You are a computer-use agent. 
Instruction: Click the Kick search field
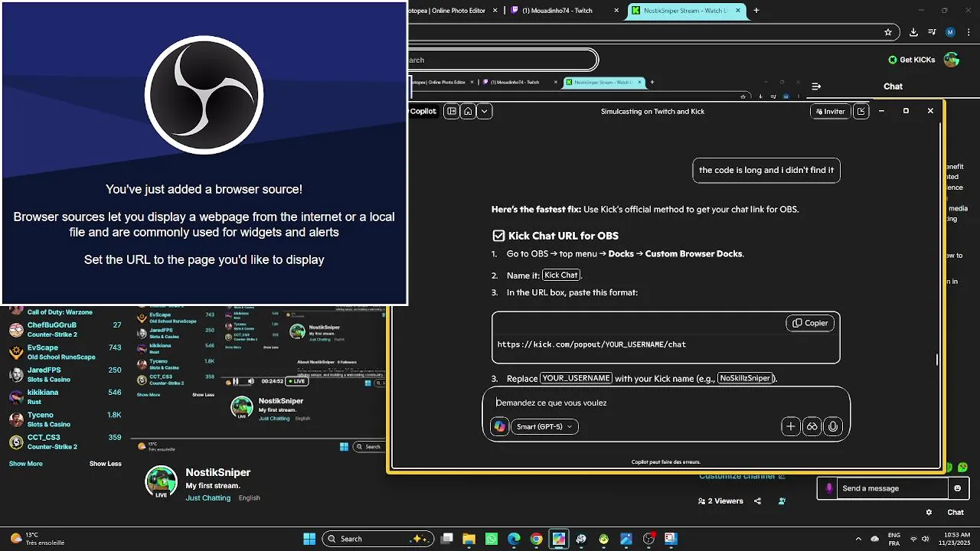(x=501, y=60)
